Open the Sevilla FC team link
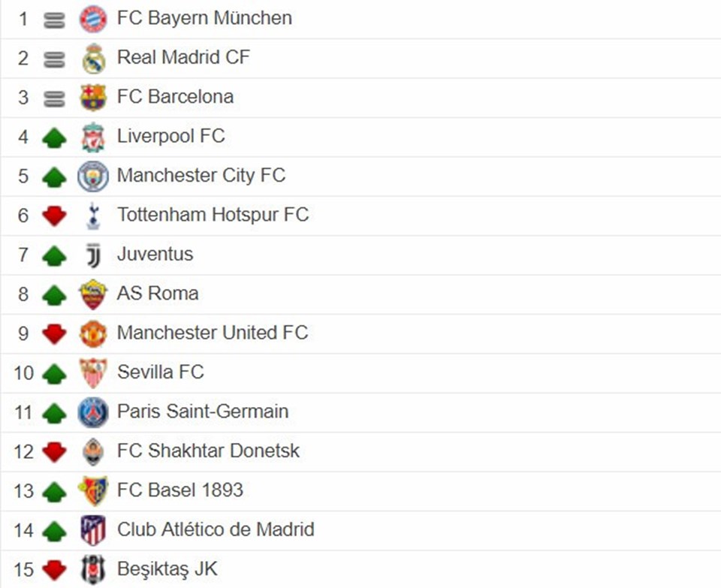Viewport: 721px width, 588px height. pos(160,372)
